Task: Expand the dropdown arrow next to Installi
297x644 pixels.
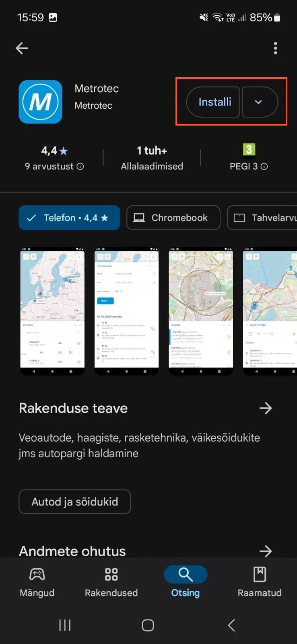Action: click(259, 102)
